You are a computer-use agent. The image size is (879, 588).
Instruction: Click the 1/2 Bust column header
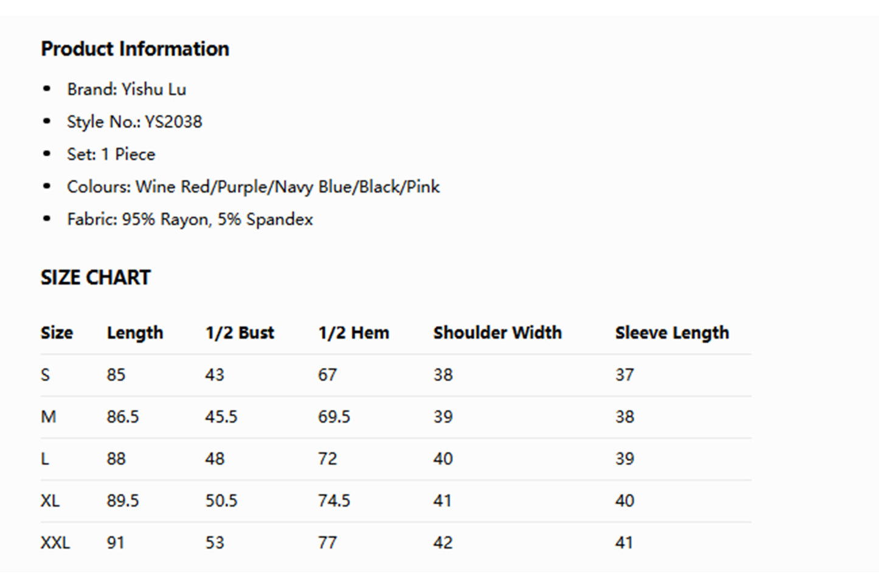click(x=240, y=333)
